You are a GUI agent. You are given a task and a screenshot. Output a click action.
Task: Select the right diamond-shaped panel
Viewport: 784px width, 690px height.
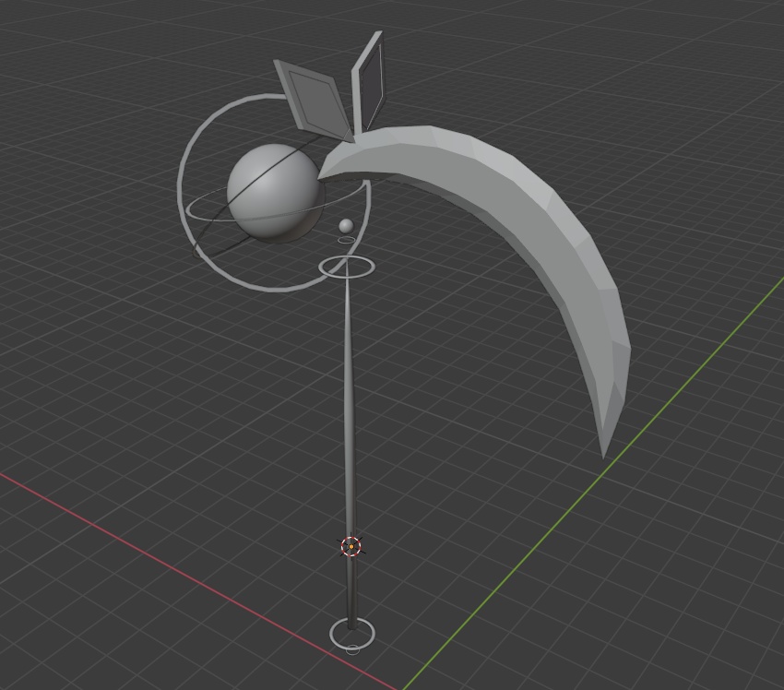coord(370,82)
